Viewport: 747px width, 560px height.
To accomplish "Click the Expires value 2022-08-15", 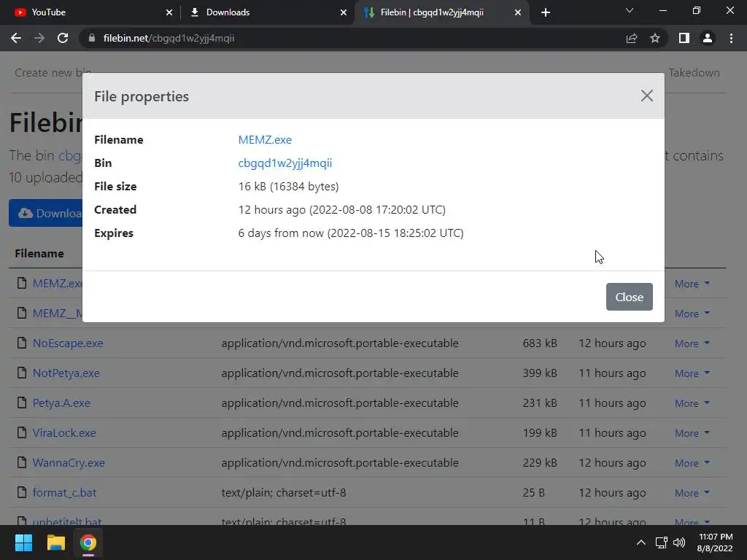I will click(351, 233).
